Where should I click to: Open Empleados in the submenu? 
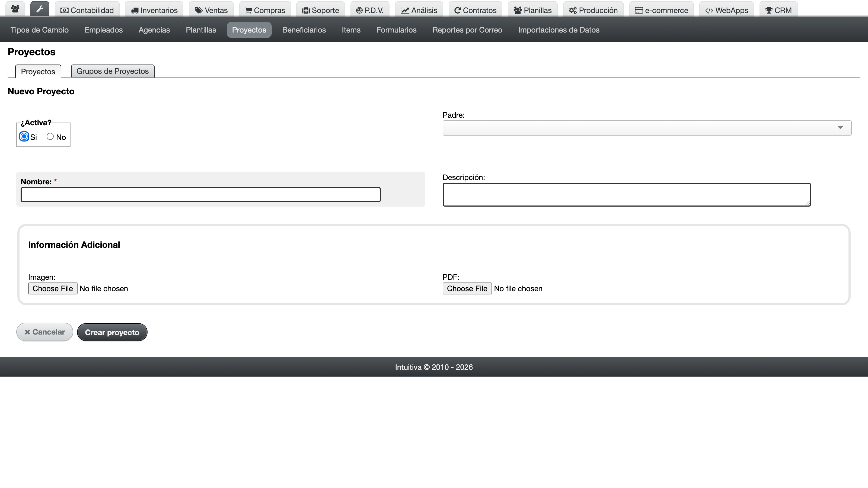point(103,30)
